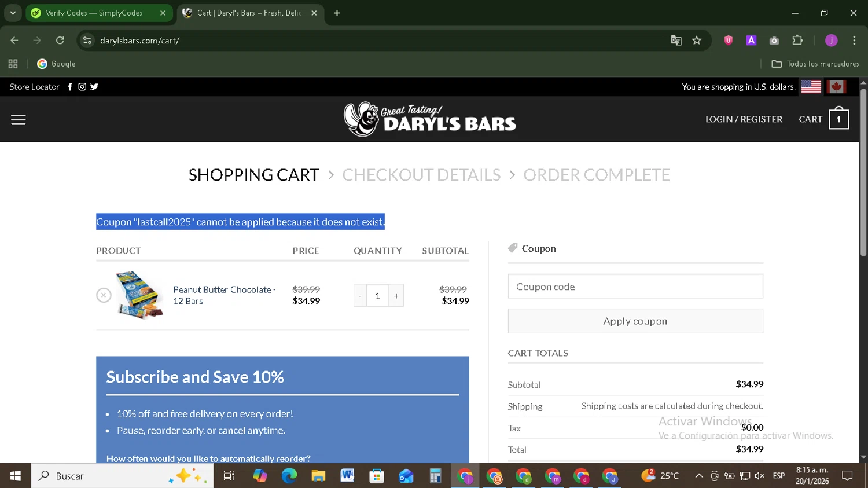Click the Subscribe and Save 10% heading
This screenshot has width=868, height=488.
(195, 377)
